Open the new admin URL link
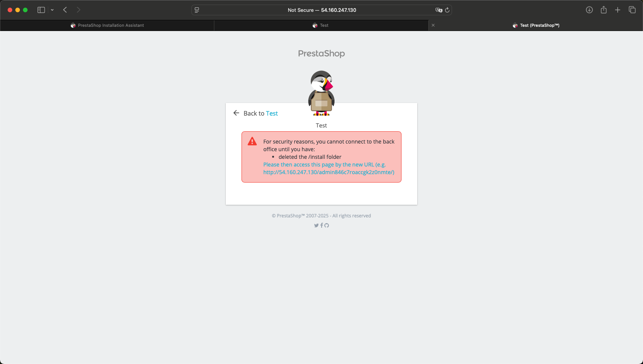Screen dimensions: 643x364 click(x=329, y=168)
